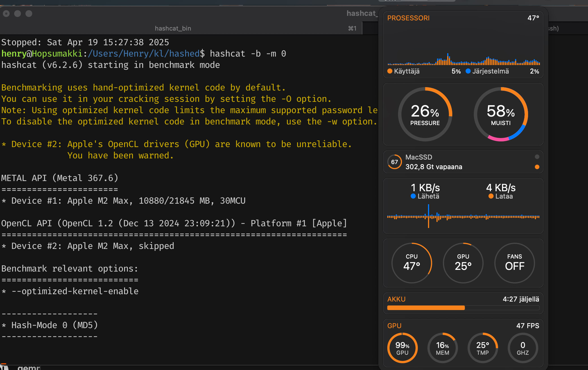Select the 16% MEM gauge
The height and width of the screenshot is (370, 588).
(x=443, y=348)
